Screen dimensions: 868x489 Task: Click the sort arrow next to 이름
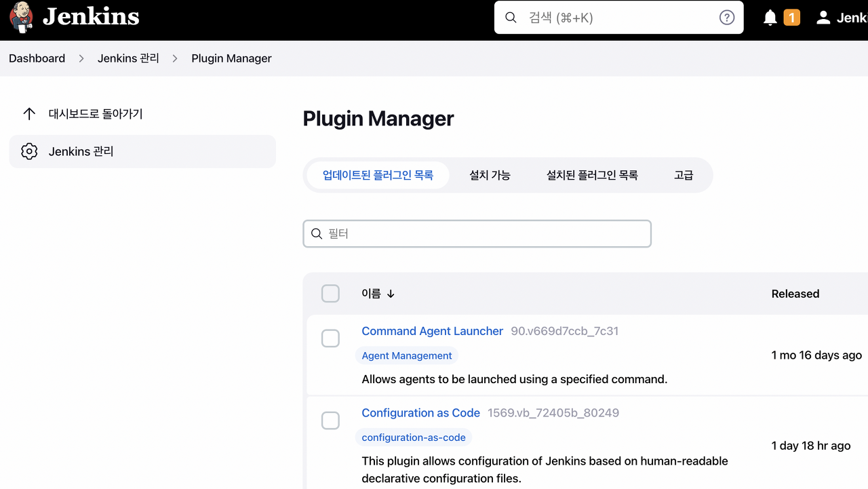[x=391, y=294]
